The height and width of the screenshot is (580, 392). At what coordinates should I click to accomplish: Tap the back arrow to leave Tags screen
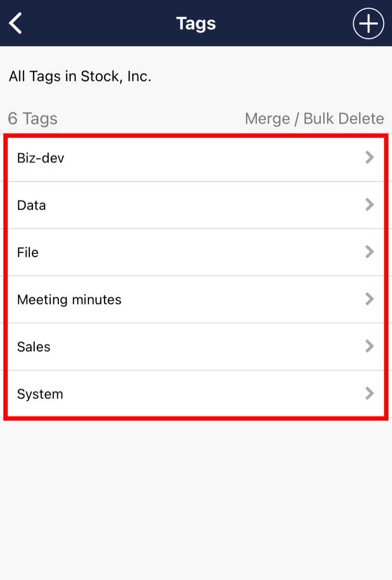(x=15, y=23)
